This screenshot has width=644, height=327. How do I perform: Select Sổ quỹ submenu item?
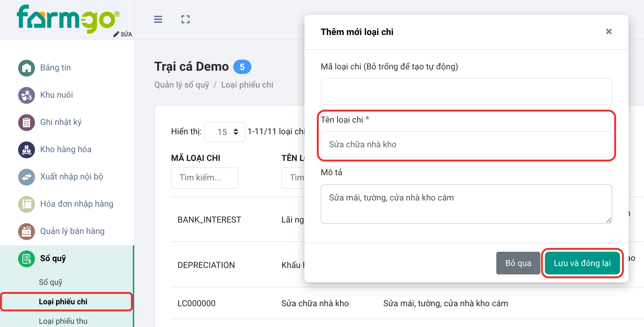[x=51, y=282]
